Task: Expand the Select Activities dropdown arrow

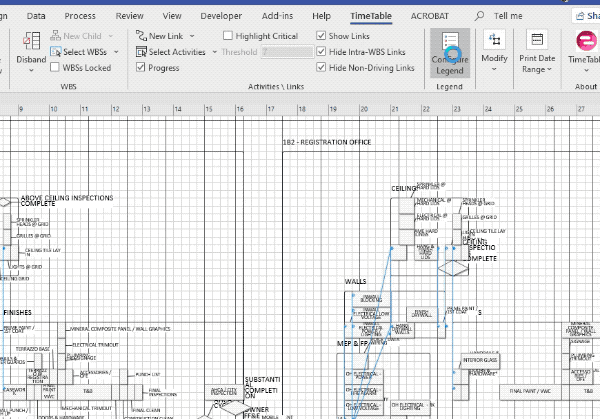Action: click(x=214, y=52)
